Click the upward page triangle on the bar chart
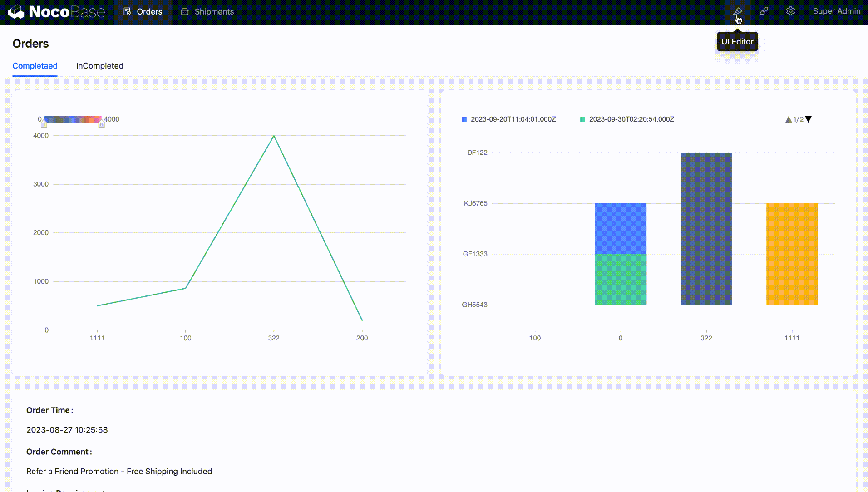Screen dimensions: 868x492 (789, 119)
